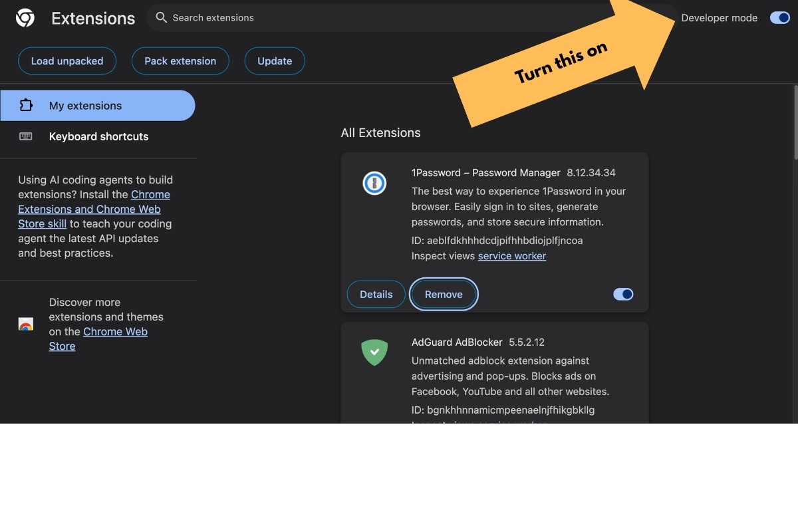The image size is (798, 532).
Task: Click the All Extensions heading
Action: coord(380,132)
